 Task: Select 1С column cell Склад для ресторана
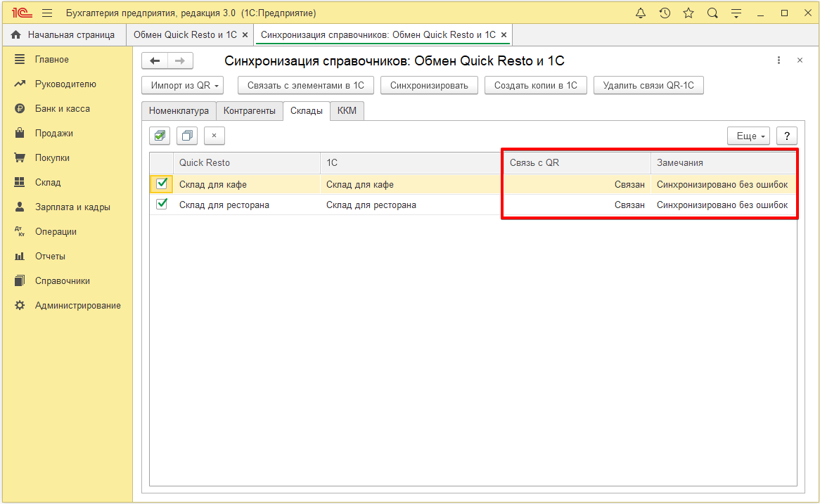(x=412, y=205)
